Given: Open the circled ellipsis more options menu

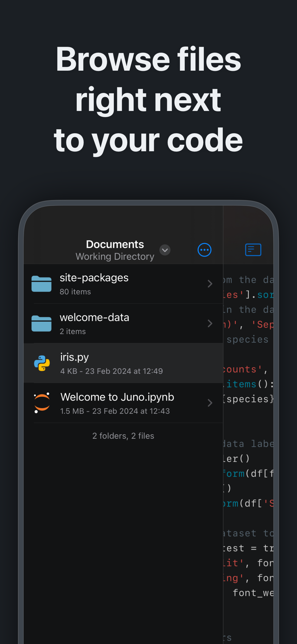Looking at the screenshot, I should [204, 250].
